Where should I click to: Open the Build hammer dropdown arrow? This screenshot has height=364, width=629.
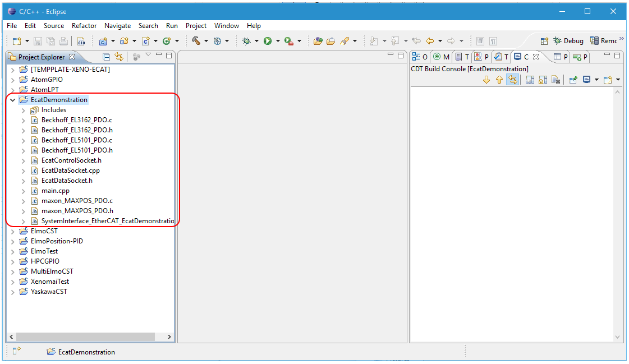click(x=206, y=41)
